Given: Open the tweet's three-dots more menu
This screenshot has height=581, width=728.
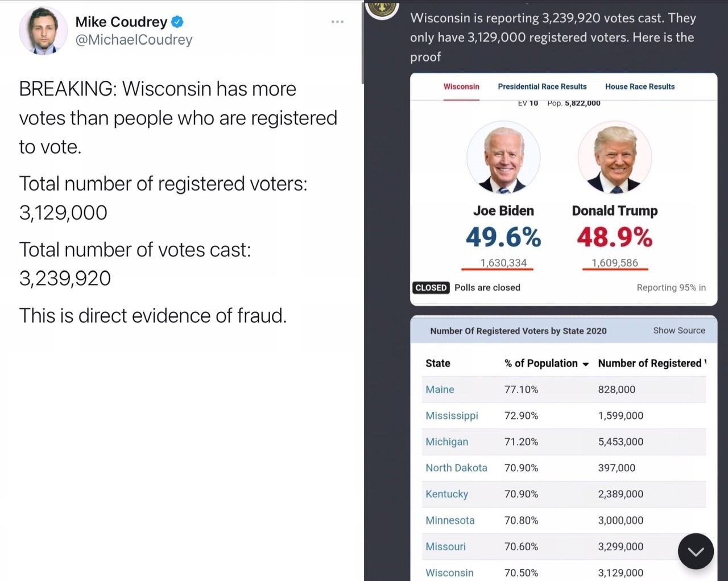Looking at the screenshot, I should pyautogui.click(x=337, y=22).
